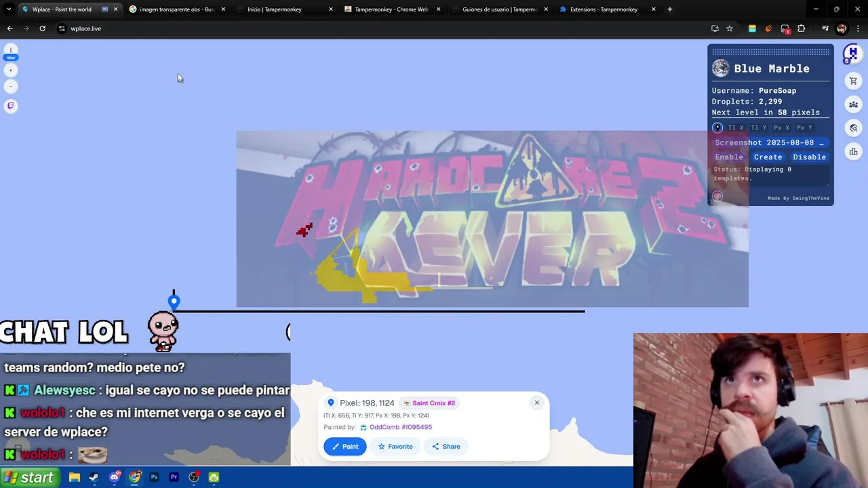Open the Twitch icon on left sidebar
Viewport: 868px width, 488px height.
click(11, 106)
